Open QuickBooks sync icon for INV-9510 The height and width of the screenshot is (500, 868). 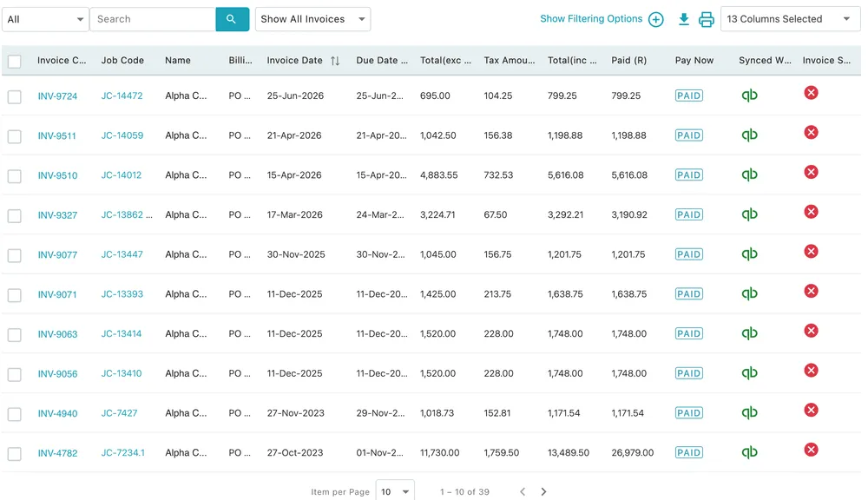(x=750, y=175)
